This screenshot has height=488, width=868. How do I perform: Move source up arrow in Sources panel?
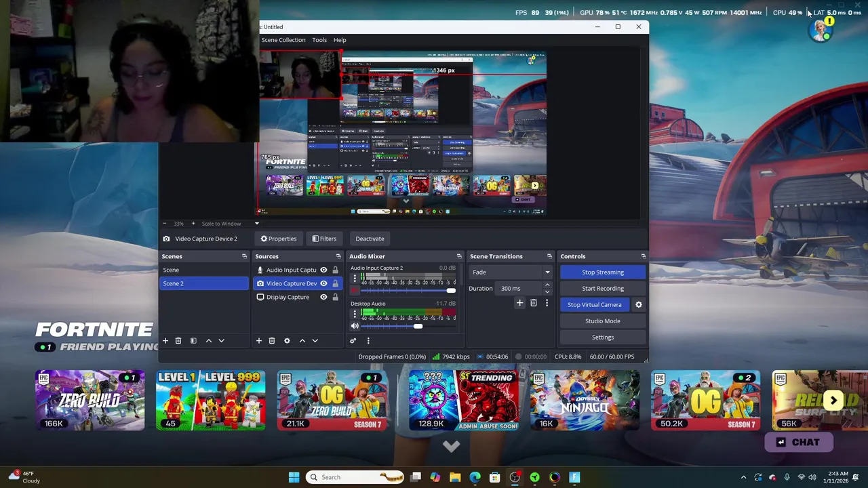302,341
